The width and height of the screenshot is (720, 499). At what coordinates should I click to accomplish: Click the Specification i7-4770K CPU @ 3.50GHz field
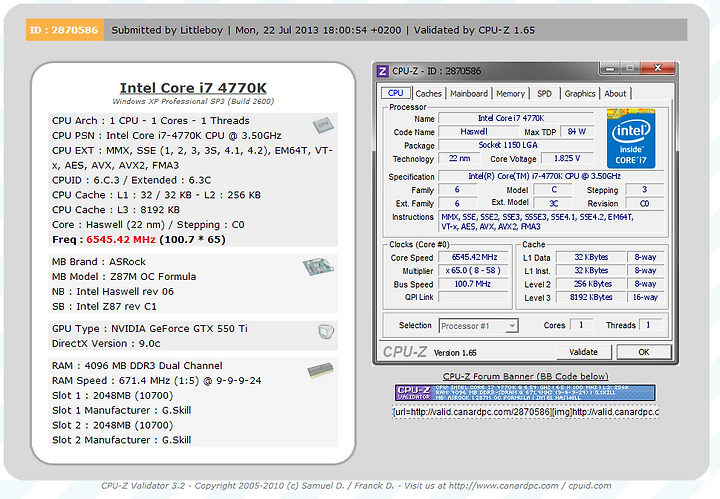(x=551, y=176)
